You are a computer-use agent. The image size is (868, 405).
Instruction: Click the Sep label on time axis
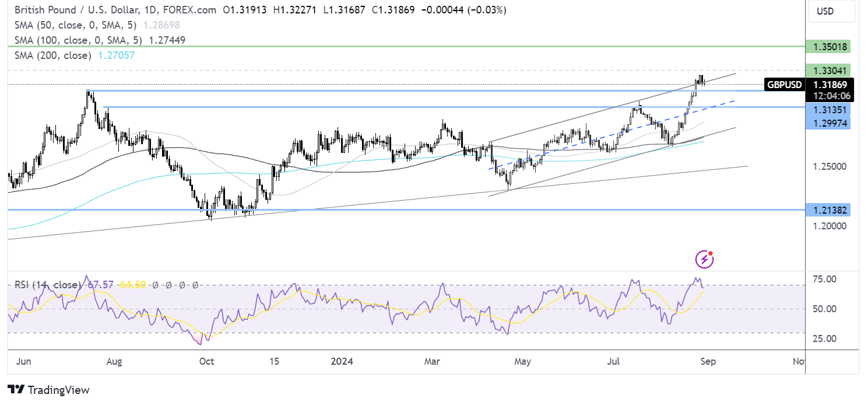coord(707,362)
